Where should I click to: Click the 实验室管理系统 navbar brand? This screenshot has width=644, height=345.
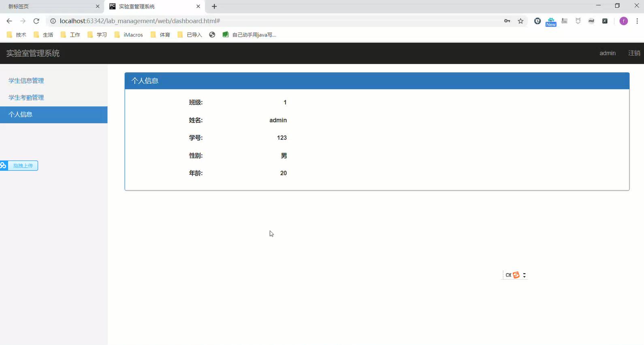coord(33,53)
